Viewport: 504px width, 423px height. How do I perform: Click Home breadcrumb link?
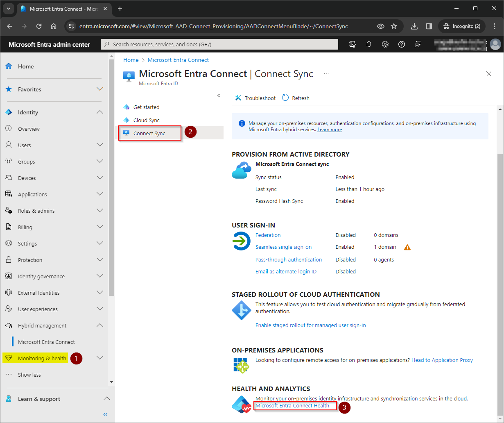click(x=131, y=60)
